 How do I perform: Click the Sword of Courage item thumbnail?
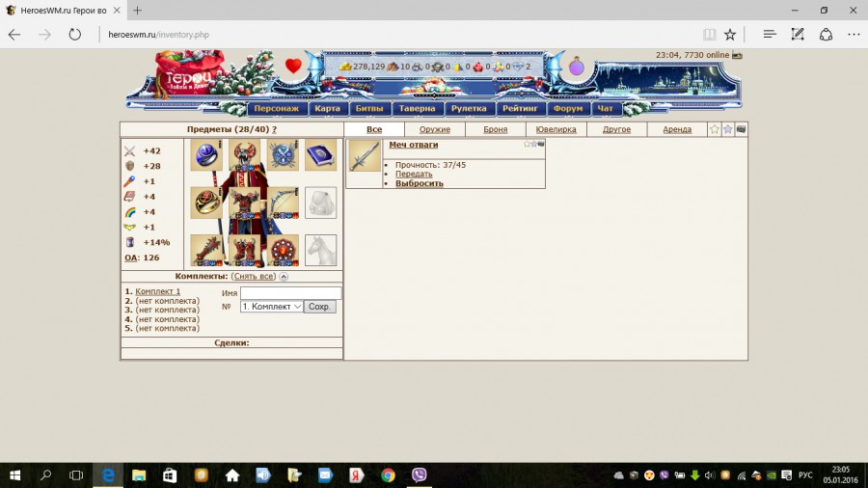pos(365,155)
